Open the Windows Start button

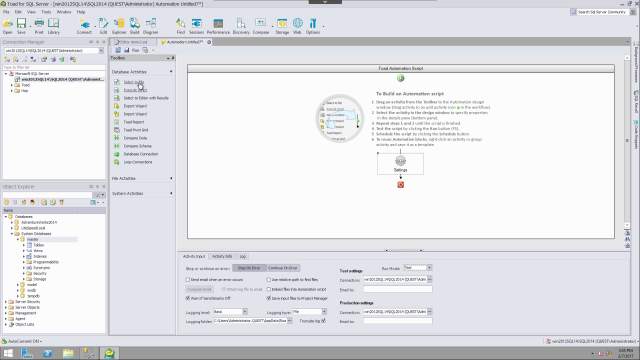coord(8,353)
